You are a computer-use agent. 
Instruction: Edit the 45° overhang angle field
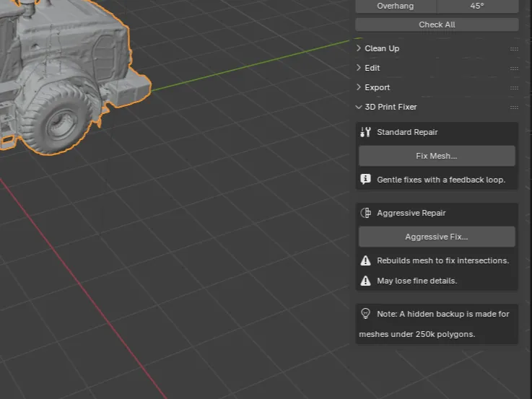(477, 6)
